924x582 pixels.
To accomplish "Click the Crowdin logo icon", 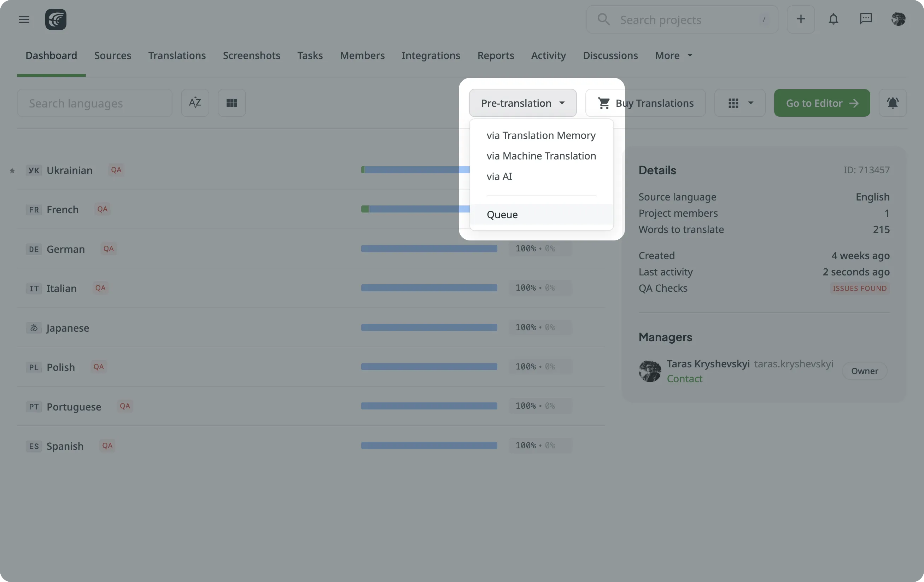I will (x=55, y=19).
